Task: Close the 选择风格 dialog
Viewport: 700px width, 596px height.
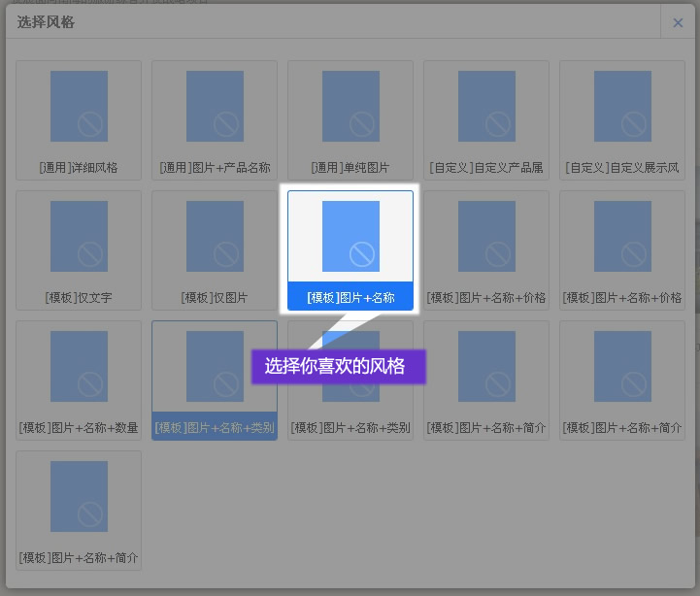Action: pyautogui.click(x=678, y=22)
